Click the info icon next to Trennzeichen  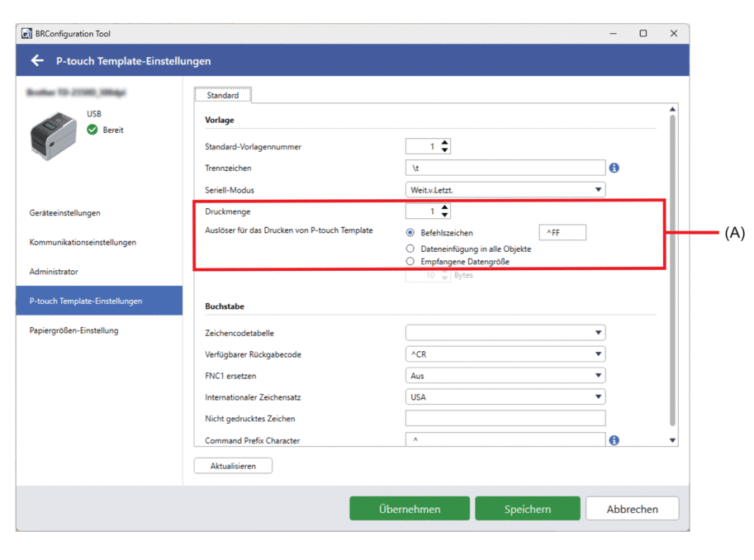(614, 168)
